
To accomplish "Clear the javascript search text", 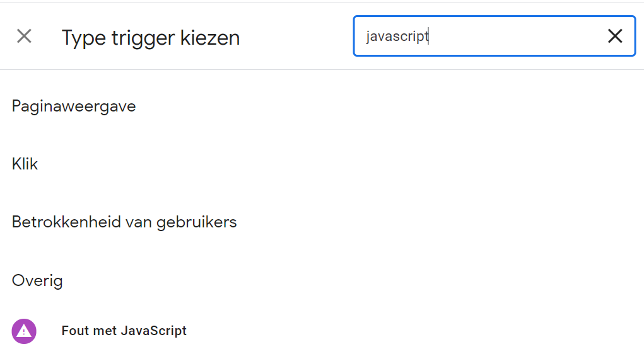I will [614, 37].
